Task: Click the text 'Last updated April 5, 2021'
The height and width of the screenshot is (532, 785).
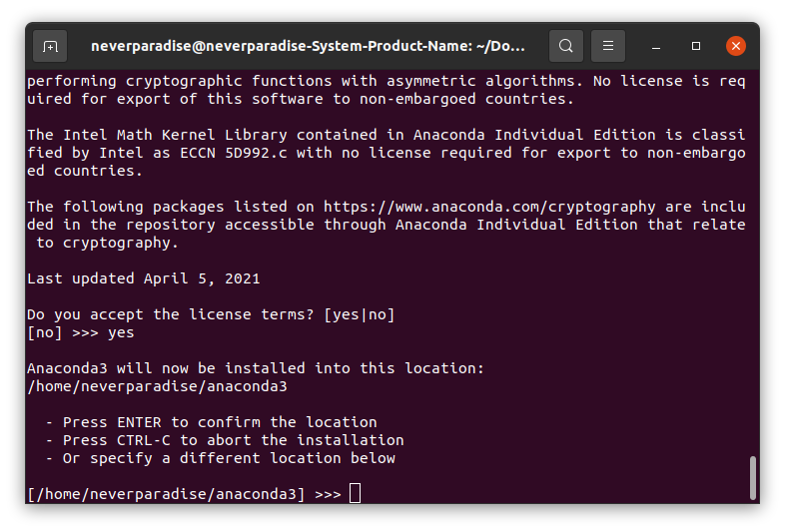Action: pos(144,278)
